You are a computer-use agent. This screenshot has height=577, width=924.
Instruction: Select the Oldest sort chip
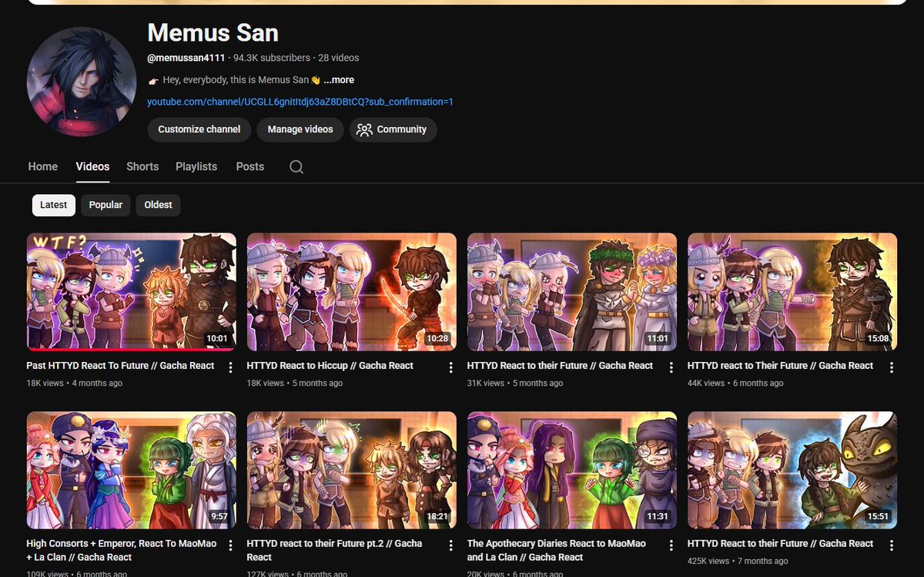tap(159, 205)
